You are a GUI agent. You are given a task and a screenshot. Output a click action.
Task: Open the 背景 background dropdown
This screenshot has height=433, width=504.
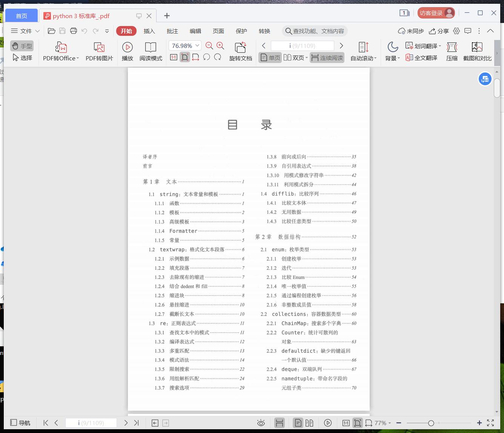click(392, 52)
